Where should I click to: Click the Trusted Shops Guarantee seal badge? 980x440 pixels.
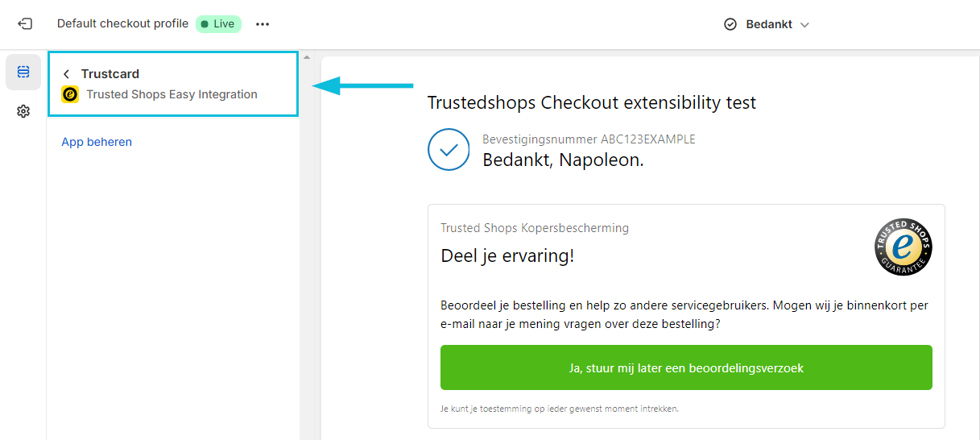click(903, 247)
